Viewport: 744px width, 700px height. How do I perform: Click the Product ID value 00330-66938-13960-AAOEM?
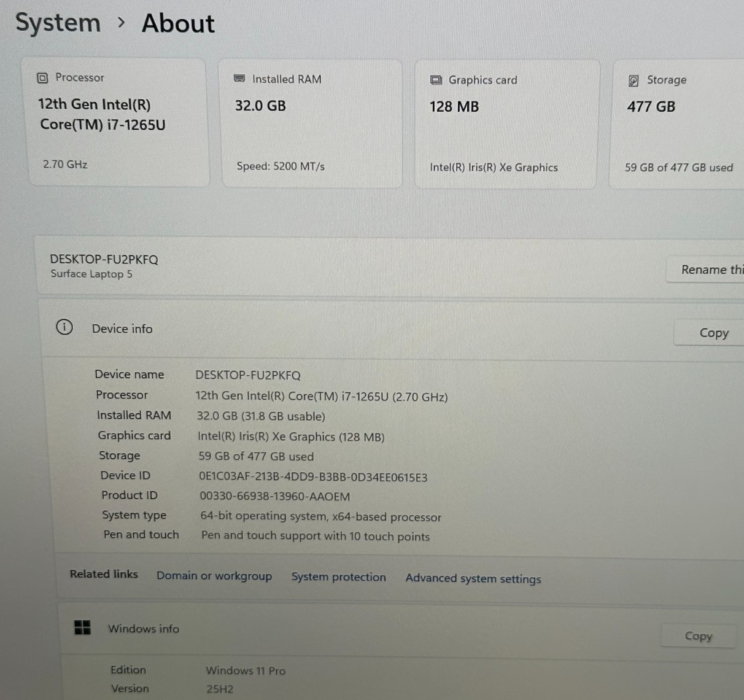(275, 496)
